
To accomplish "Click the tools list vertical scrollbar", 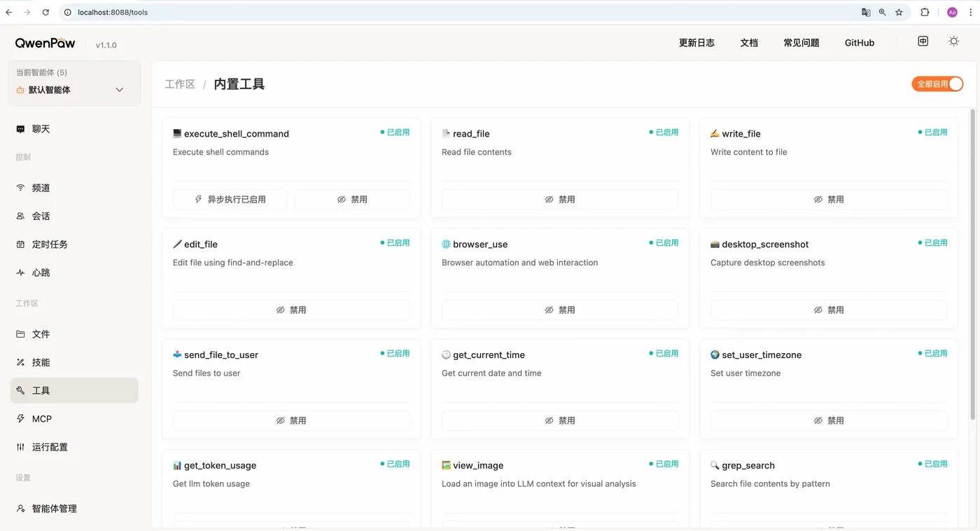I will (x=972, y=265).
